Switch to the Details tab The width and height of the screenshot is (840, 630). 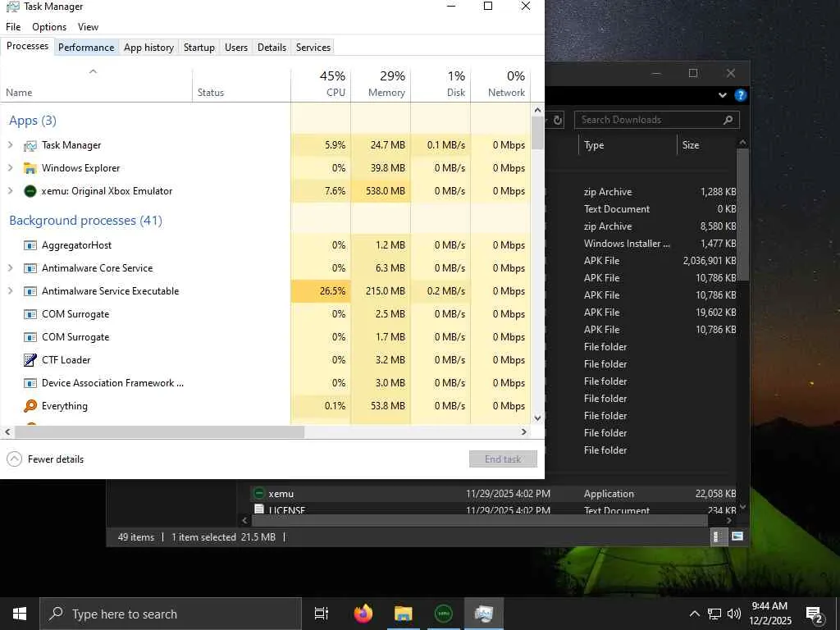click(272, 47)
